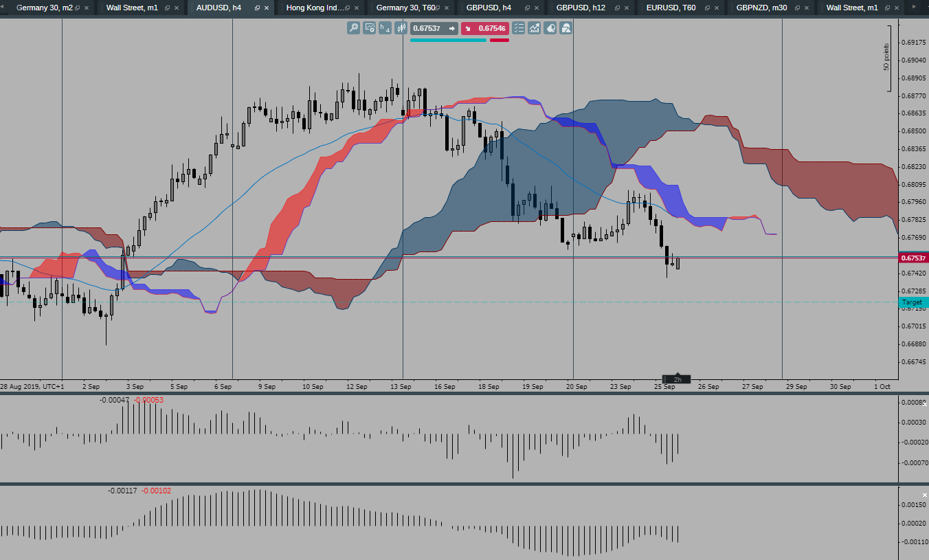This screenshot has width=929, height=560.
Task: Click the 28 Aug 2019, UTC+1 label
Action: coord(32,386)
